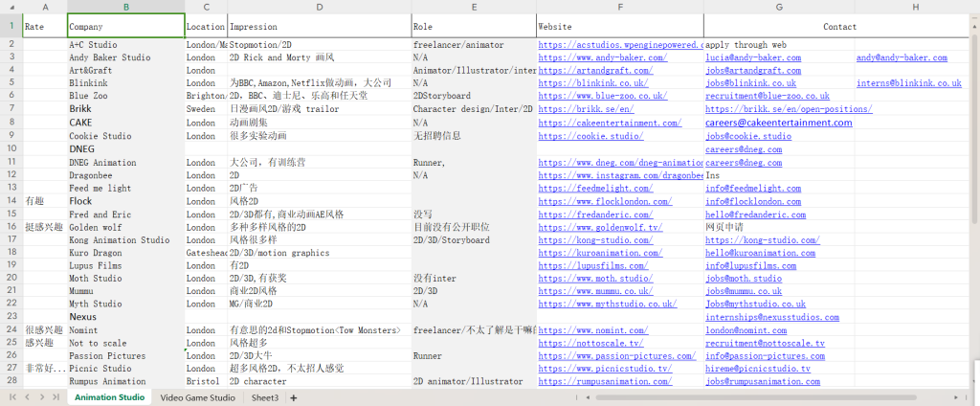Viewport: 980px width, 406px height.
Task: Select the Role header cell
Action: 474,27
